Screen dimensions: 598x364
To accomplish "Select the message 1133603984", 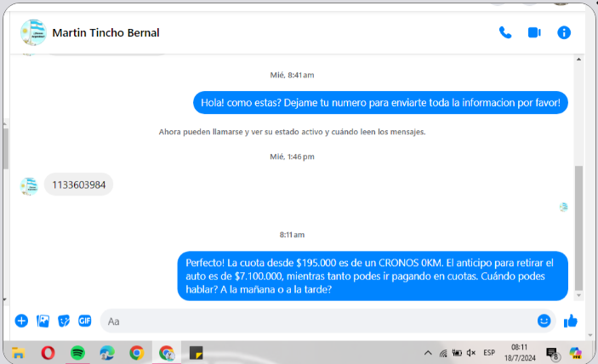I will click(78, 185).
